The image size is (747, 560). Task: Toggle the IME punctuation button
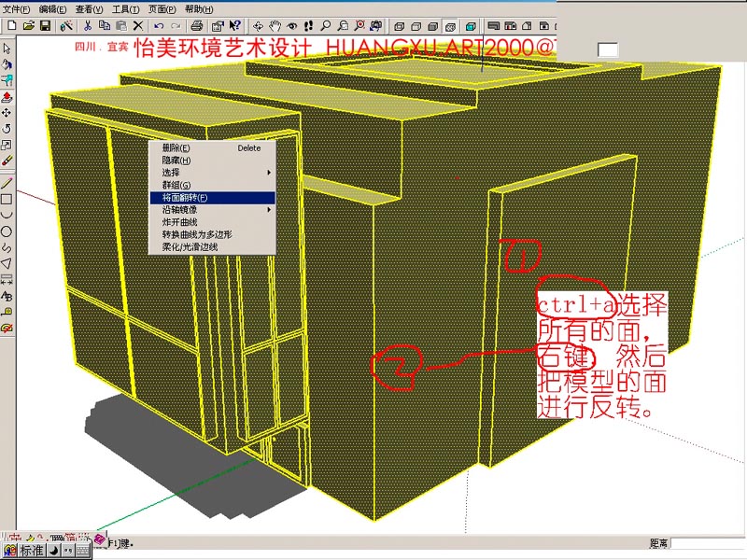pos(67,551)
